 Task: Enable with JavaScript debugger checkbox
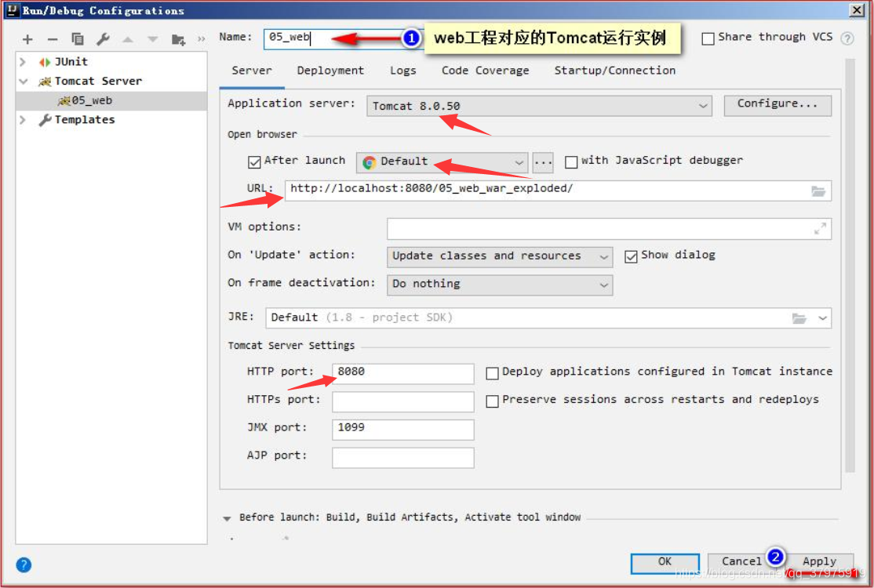click(571, 162)
